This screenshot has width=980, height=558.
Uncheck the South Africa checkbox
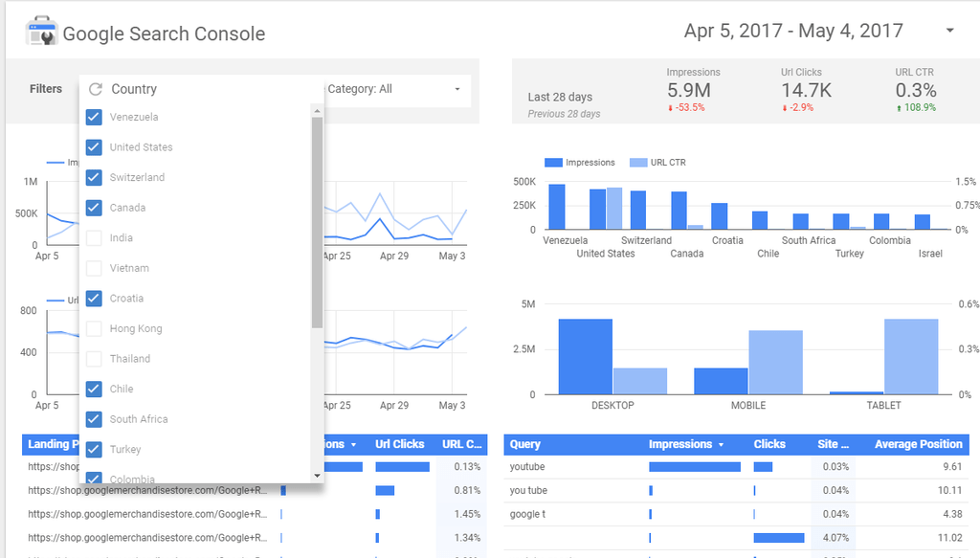(x=94, y=418)
